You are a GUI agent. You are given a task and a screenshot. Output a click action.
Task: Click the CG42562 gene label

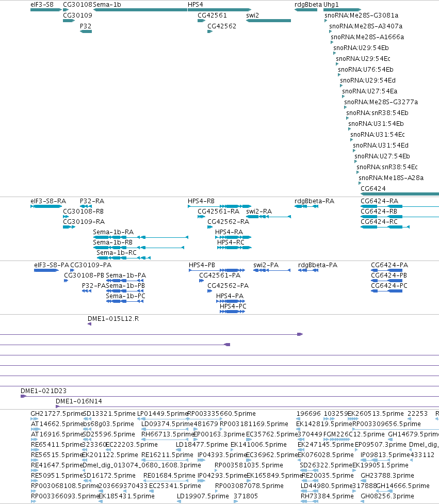tap(222, 26)
